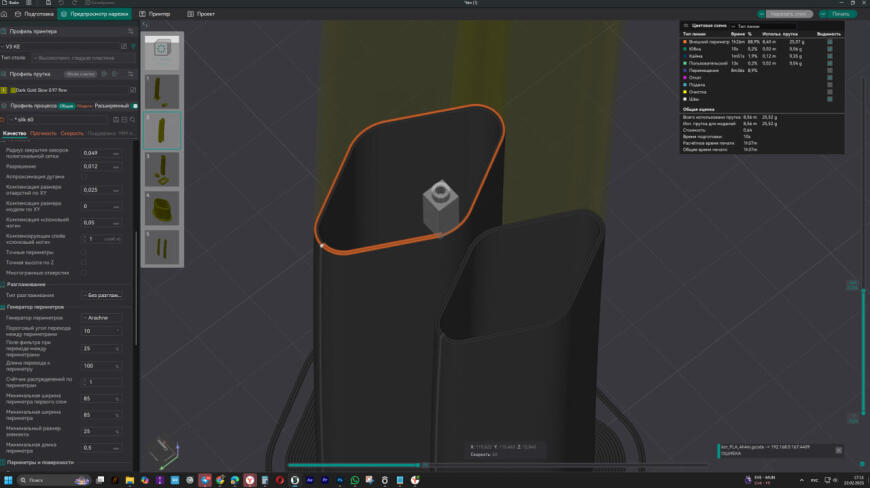Switch to Printer tab

[155, 14]
